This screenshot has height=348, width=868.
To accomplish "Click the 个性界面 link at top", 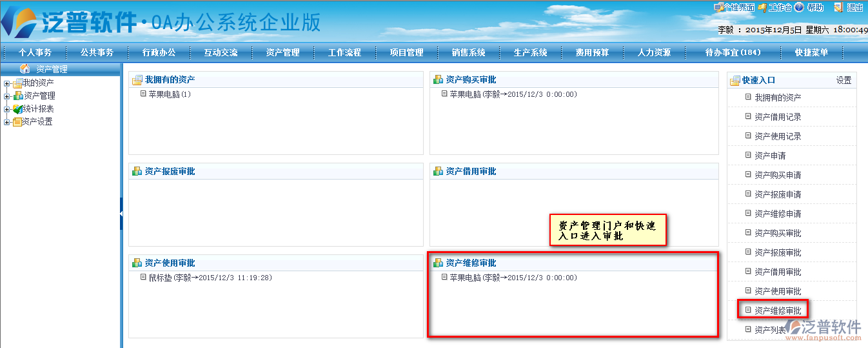I will (739, 8).
